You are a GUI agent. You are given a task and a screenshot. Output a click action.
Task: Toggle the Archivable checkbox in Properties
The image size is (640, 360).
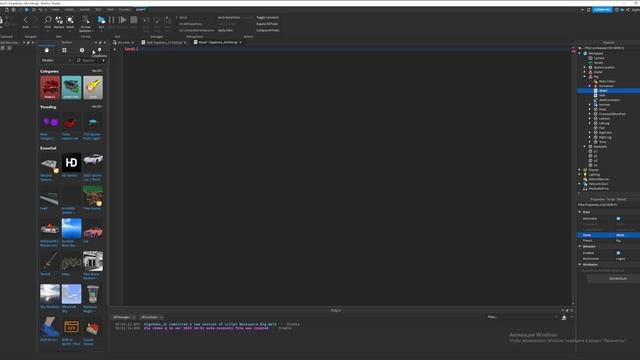[x=618, y=219]
